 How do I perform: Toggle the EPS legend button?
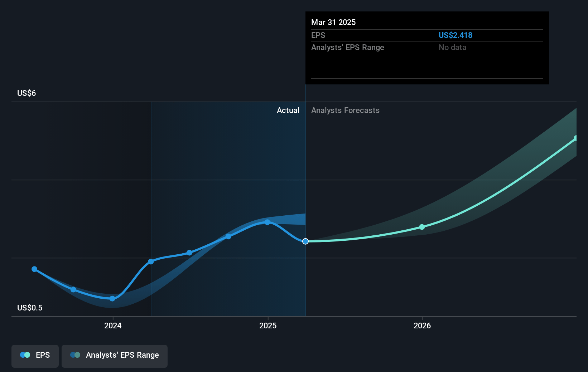[x=35, y=356]
